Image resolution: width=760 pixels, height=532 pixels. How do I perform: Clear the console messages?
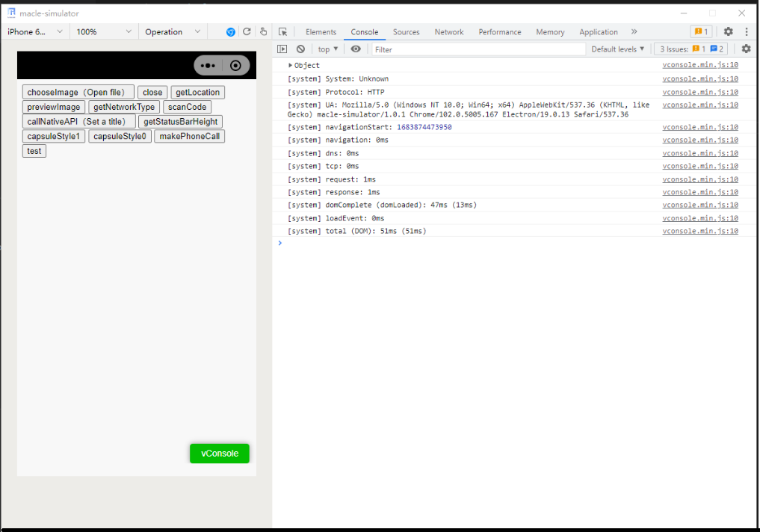[x=300, y=49]
